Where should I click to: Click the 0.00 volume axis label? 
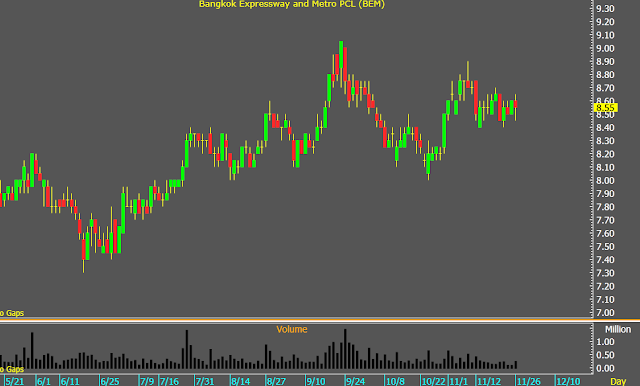pyautogui.click(x=605, y=368)
